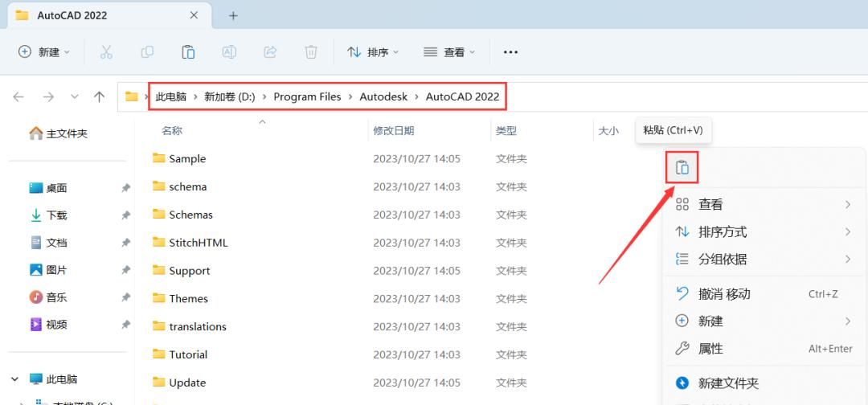Unpin 桌面 via its pin icon
This screenshot has width=868, height=405.
(x=125, y=188)
